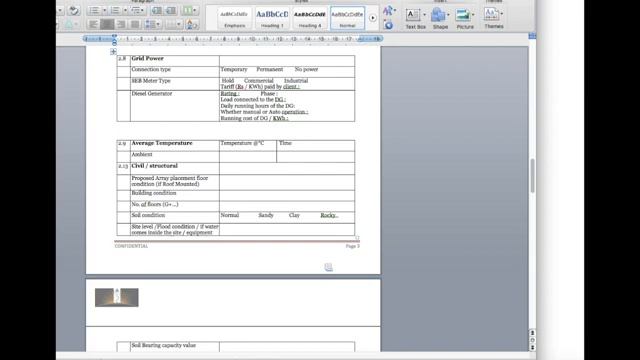Open the numbered list dropdown arrow
Viewport: 640px width, 360px height.
click(125, 10)
